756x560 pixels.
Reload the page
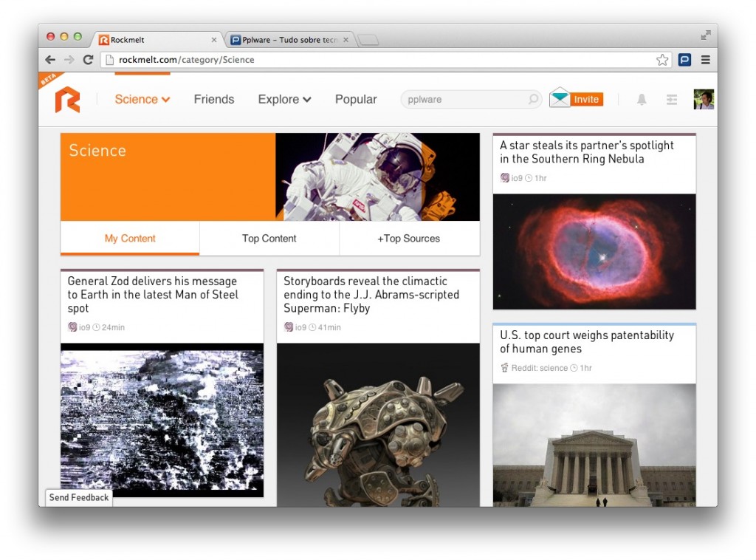coord(89,60)
